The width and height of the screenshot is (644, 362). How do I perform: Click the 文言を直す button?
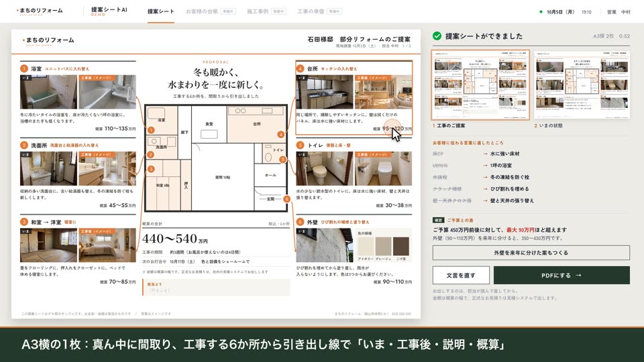click(461, 276)
